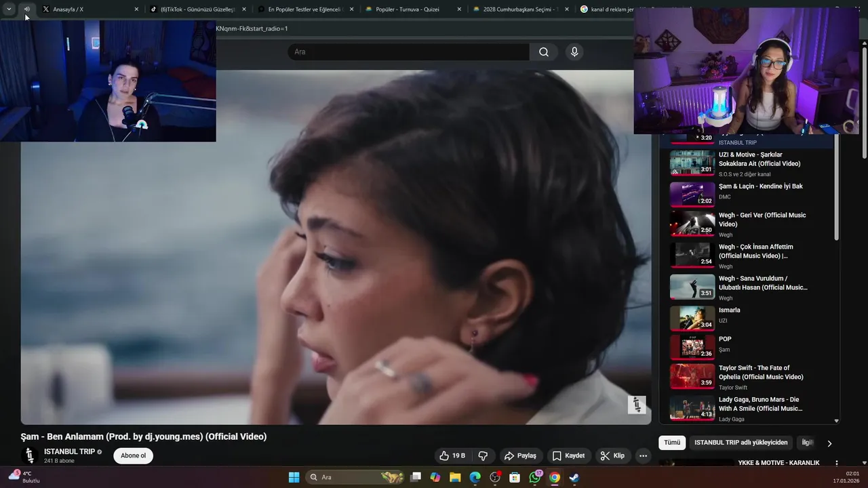This screenshot has height=488, width=868.
Task: Open the Ismarla UZI video thumbnail
Action: [x=692, y=319]
